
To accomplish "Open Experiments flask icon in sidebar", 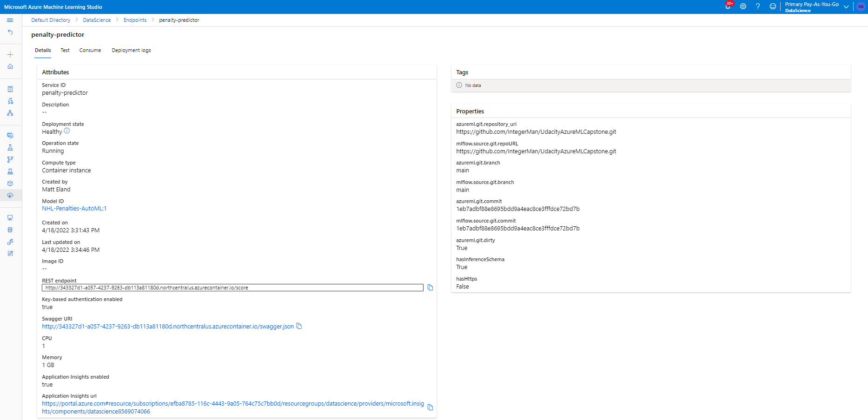I will coord(10,147).
